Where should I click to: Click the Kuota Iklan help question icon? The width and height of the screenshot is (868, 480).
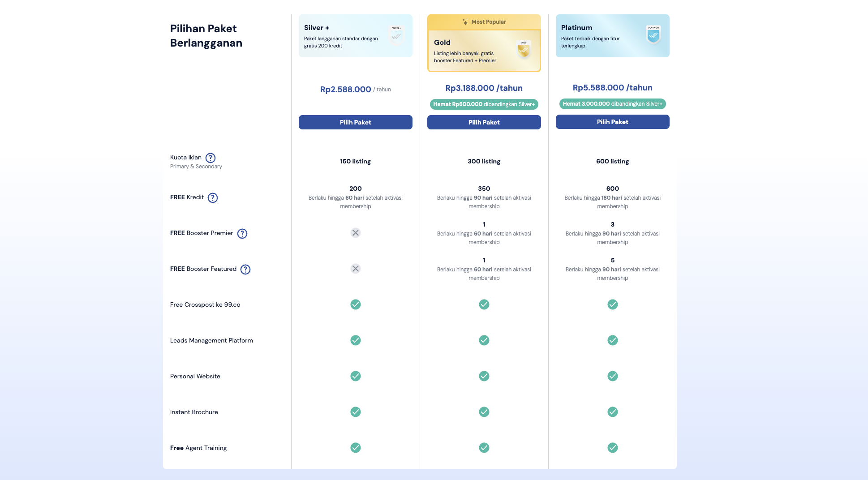pyautogui.click(x=211, y=158)
